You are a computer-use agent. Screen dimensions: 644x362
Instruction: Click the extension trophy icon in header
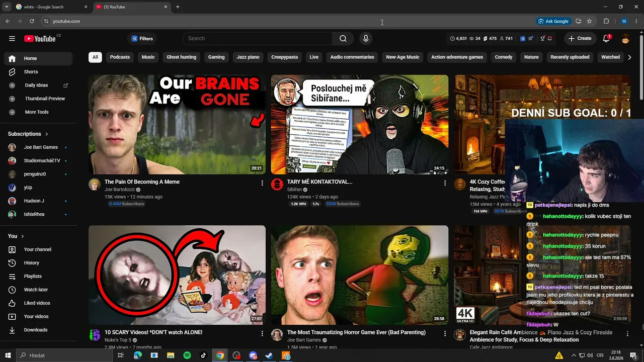(x=542, y=39)
